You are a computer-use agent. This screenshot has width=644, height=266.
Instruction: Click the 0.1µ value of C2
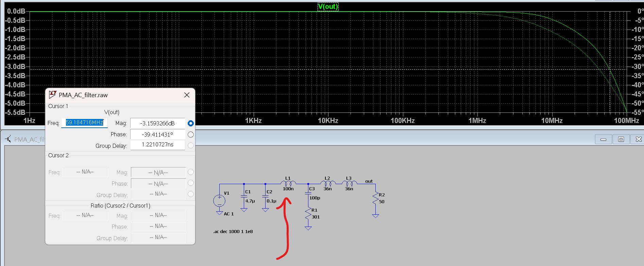272,201
